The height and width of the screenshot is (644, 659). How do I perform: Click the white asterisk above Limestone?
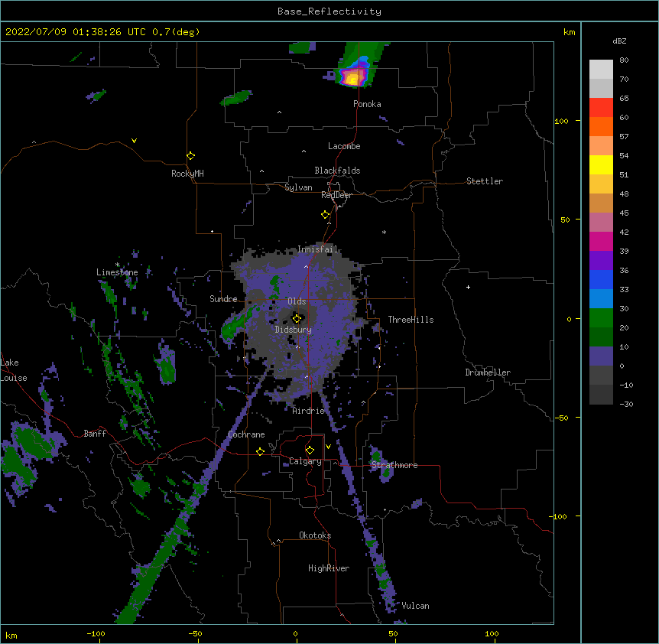(x=117, y=265)
